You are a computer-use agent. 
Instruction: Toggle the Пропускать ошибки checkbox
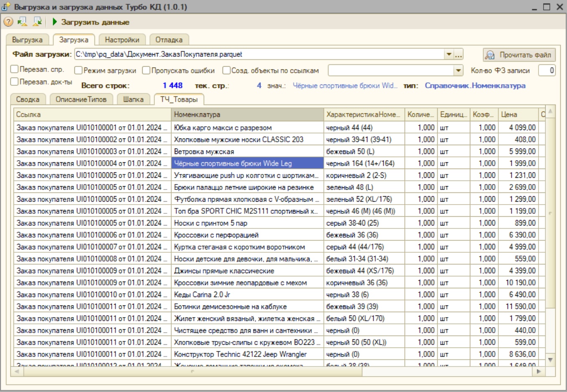(146, 70)
